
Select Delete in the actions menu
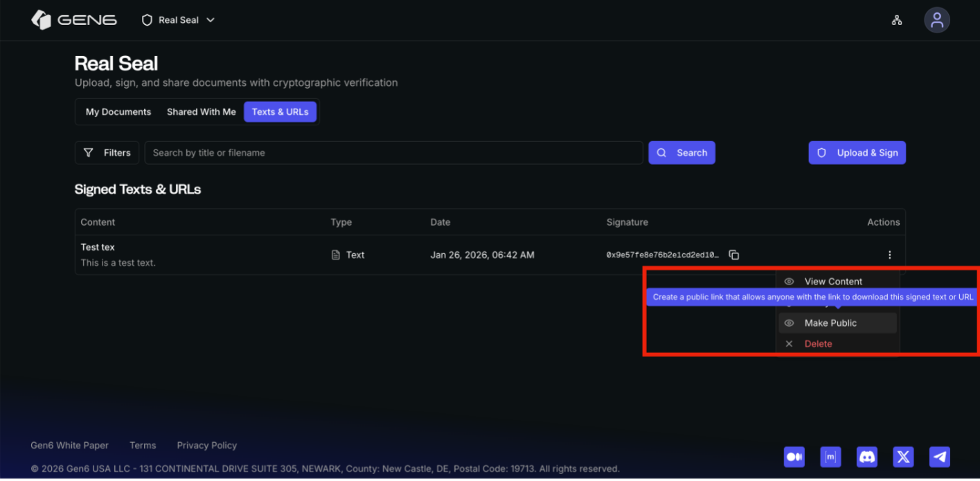coord(818,344)
